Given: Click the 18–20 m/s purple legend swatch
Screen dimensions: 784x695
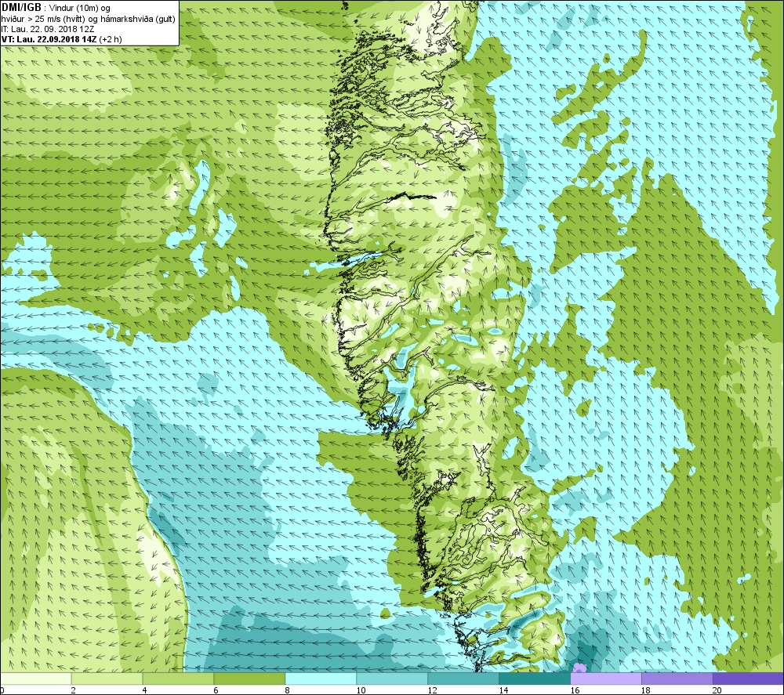Looking at the screenshot, I should click(677, 679).
